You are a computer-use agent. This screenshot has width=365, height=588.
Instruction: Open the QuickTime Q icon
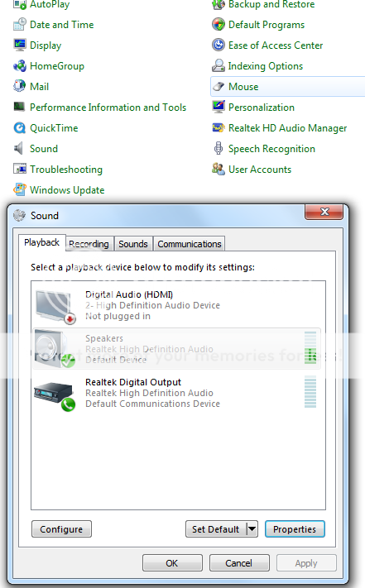20,127
